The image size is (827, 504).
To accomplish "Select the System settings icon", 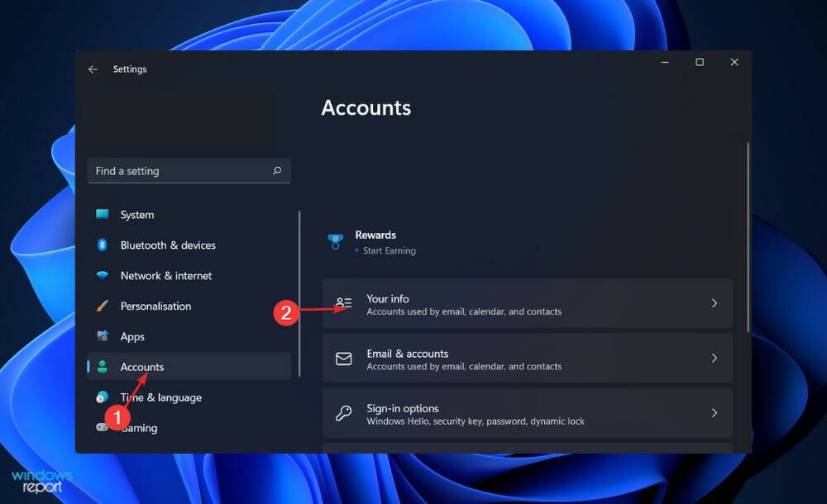I will tap(103, 214).
